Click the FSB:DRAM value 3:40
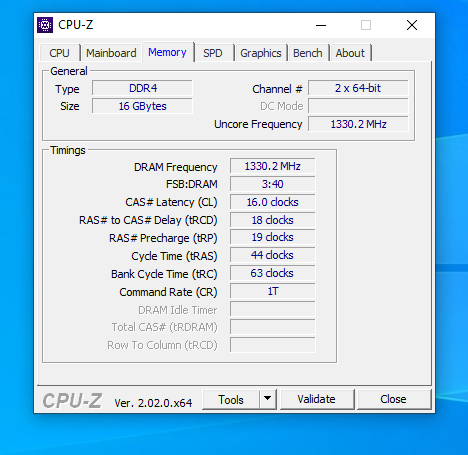Image resolution: width=468 pixels, height=455 pixels. (273, 184)
